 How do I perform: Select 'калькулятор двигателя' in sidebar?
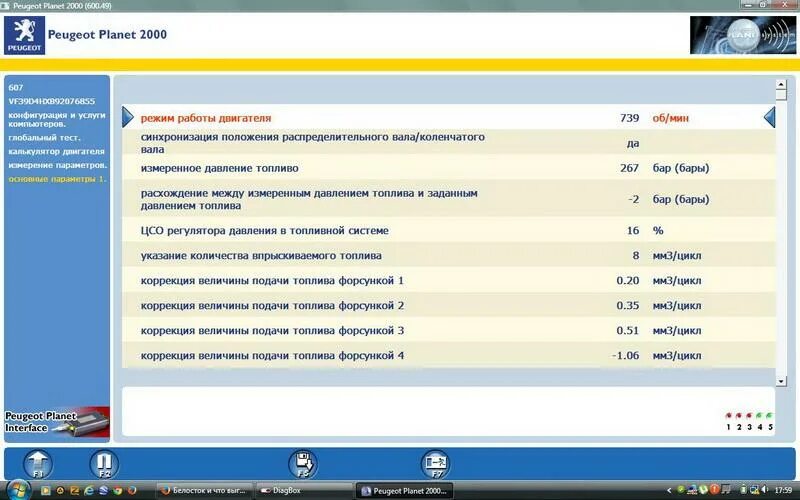coord(57,152)
